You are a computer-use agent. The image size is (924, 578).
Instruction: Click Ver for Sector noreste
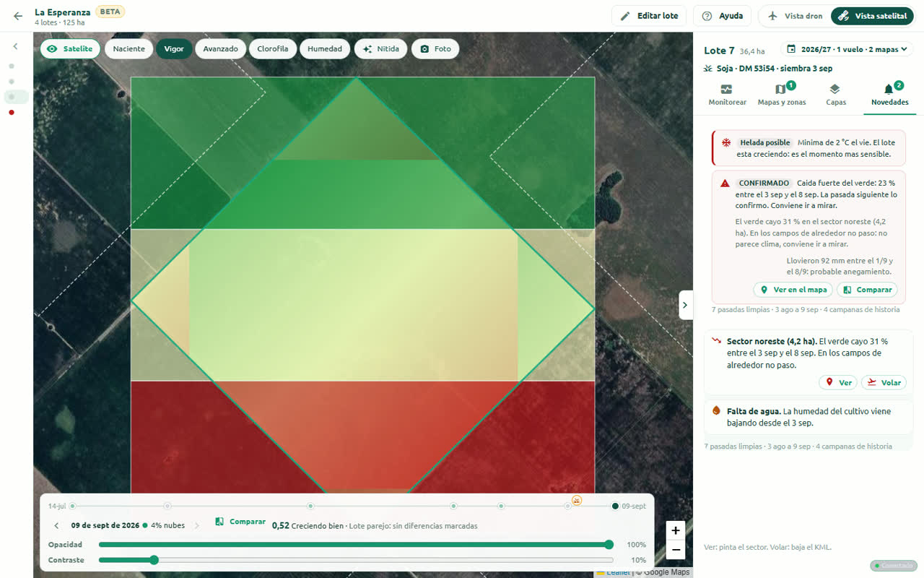tap(838, 382)
